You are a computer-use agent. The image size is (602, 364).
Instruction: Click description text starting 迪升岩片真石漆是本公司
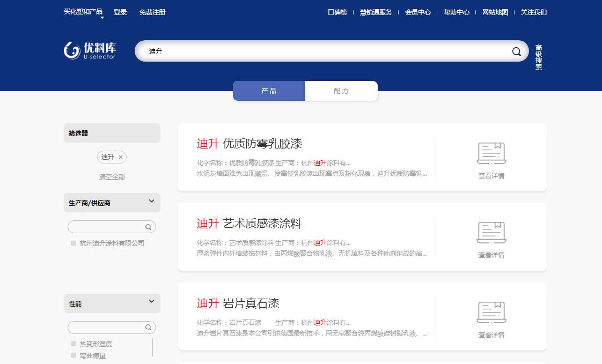pyautogui.click(x=312, y=333)
